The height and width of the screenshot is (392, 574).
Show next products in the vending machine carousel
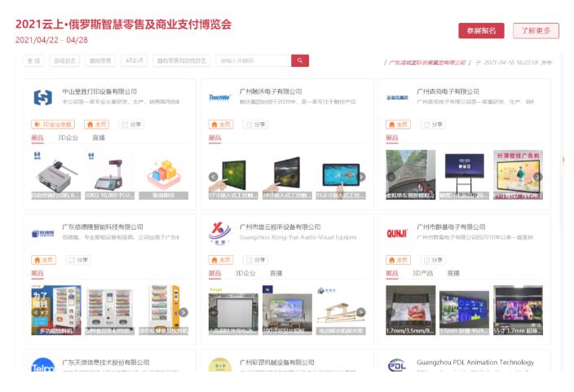coord(183,312)
